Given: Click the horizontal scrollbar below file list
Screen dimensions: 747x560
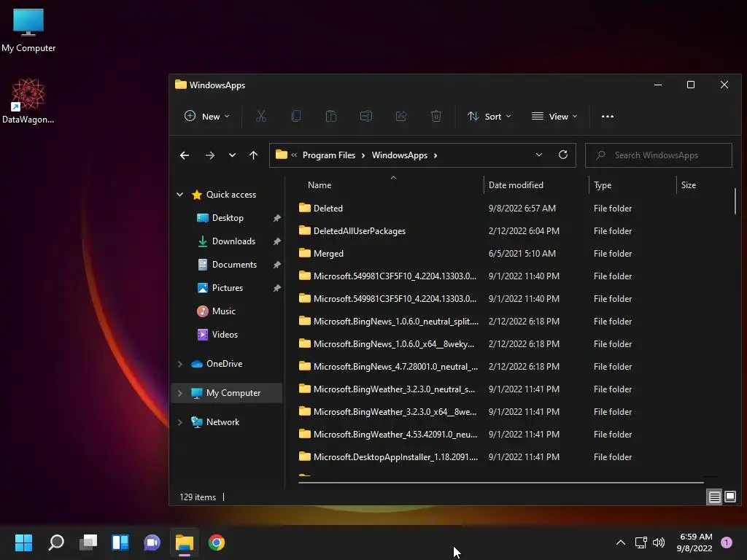Looking at the screenshot, I should (x=500, y=483).
